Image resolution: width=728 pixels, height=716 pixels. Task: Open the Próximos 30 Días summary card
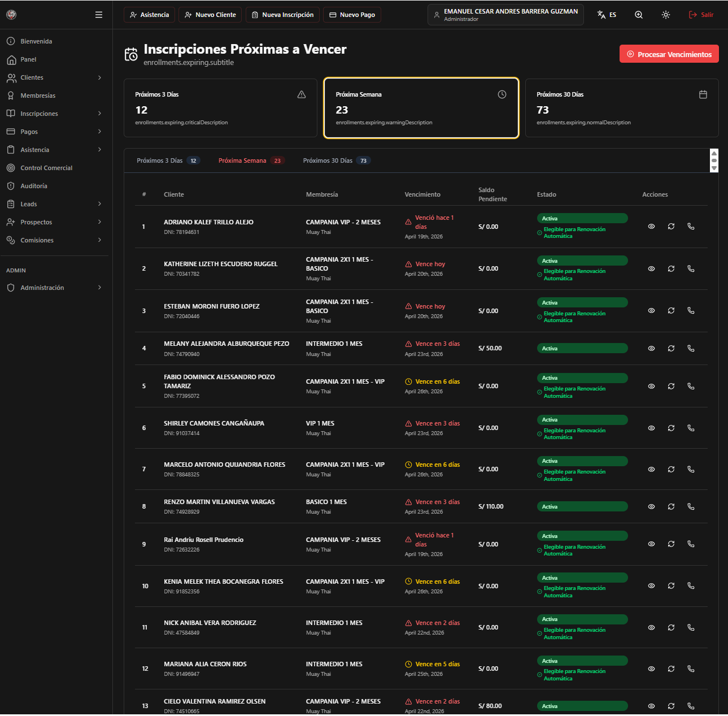[x=622, y=108]
